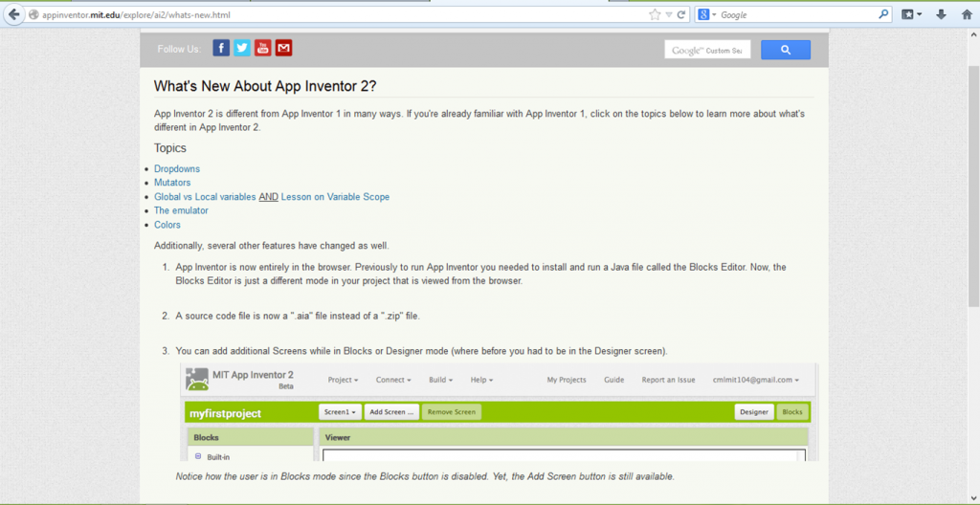Screen dimensions: 980x505
Task: Open the YouTube follow icon
Action: point(263,49)
